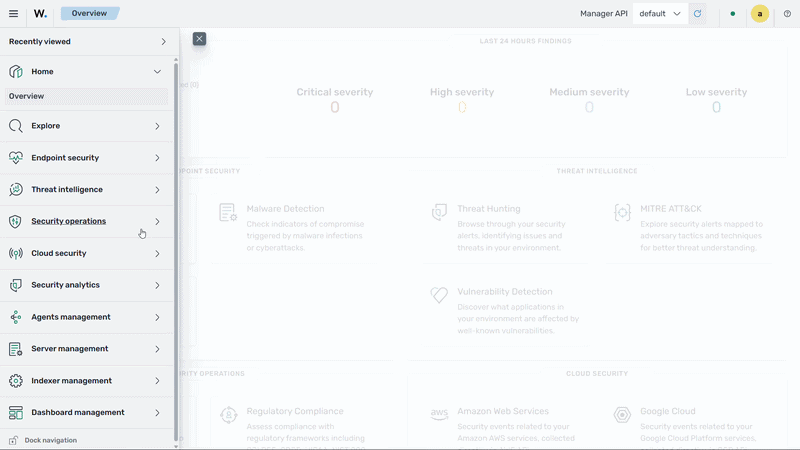Image resolution: width=800 pixels, height=450 pixels.
Task: Close the navigation flyout panel
Action: click(x=199, y=39)
